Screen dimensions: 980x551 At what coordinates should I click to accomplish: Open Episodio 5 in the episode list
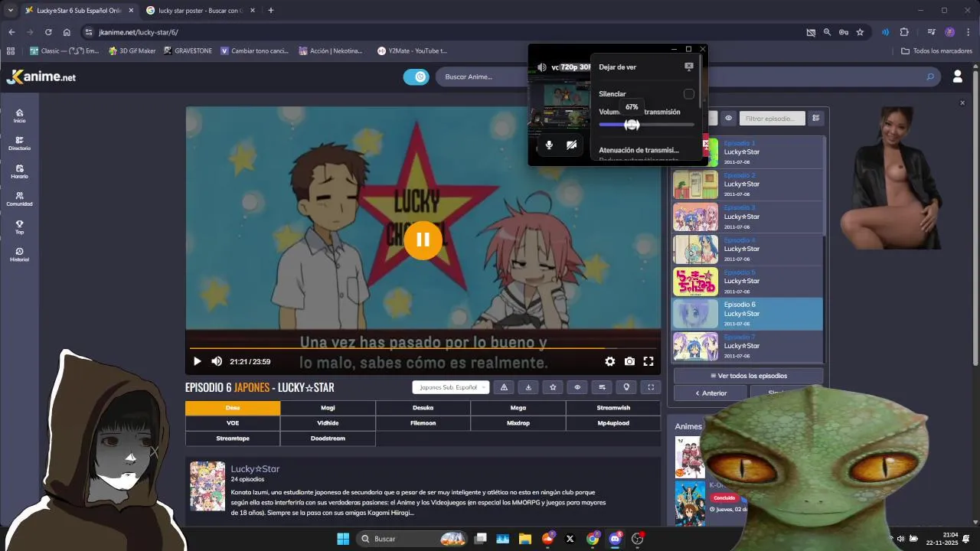click(x=747, y=281)
